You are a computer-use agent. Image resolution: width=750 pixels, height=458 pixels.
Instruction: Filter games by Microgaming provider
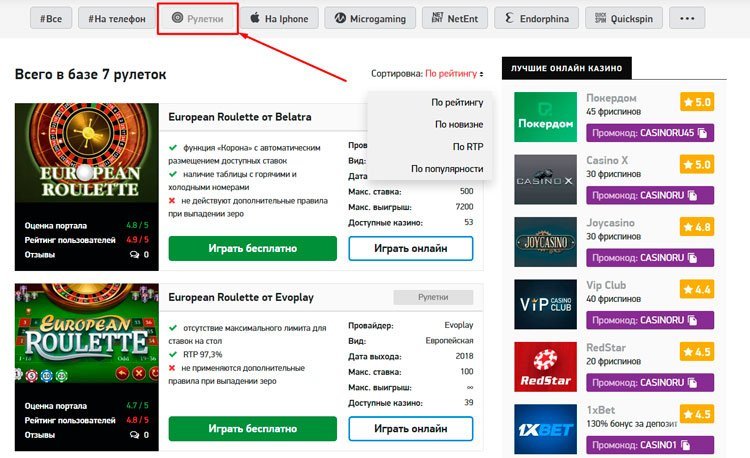[x=370, y=19]
